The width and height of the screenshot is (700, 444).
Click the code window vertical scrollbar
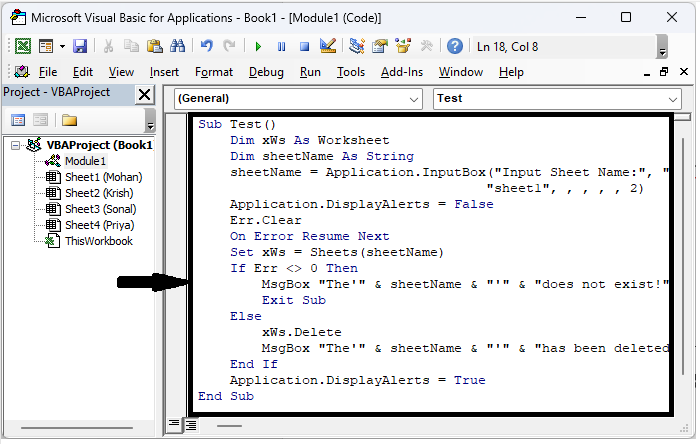[683, 257]
